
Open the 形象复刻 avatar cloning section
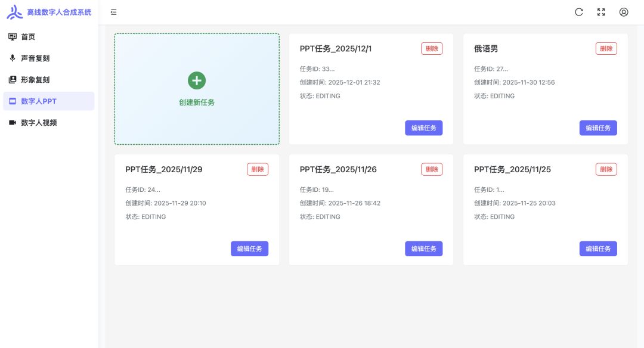tap(33, 79)
